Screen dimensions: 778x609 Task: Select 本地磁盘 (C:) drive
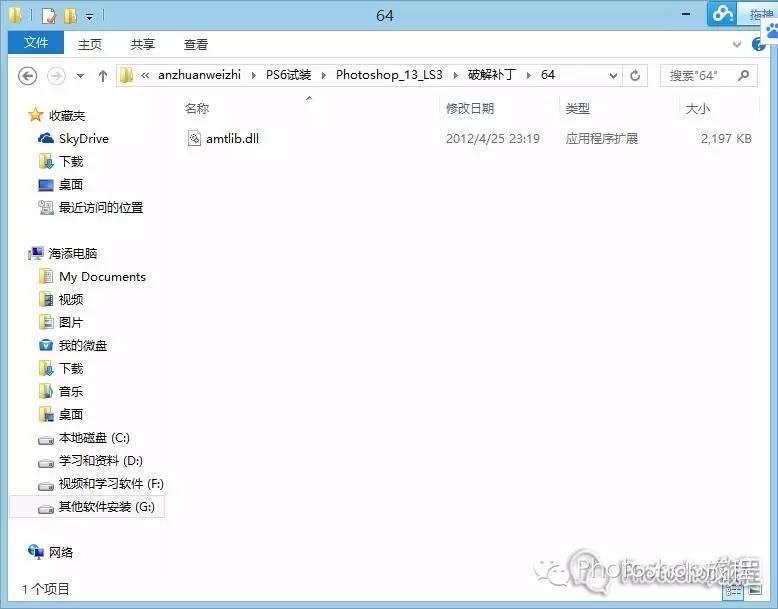[x=94, y=438]
